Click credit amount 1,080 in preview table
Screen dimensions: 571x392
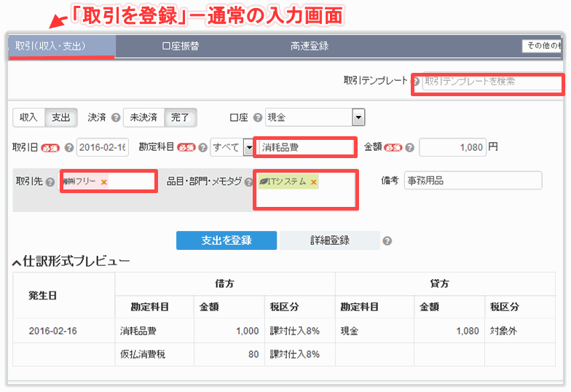point(468,331)
